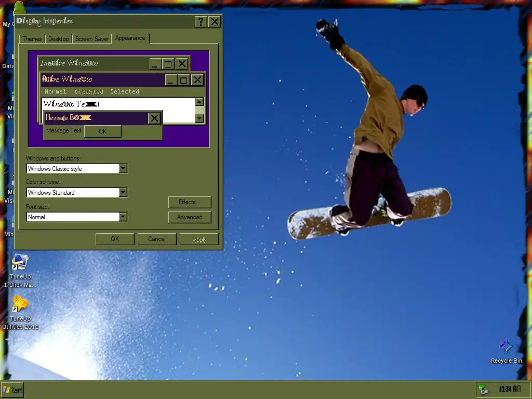This screenshot has height=399, width=532.
Task: Click the Message Text label in the preview
Action: (63, 130)
